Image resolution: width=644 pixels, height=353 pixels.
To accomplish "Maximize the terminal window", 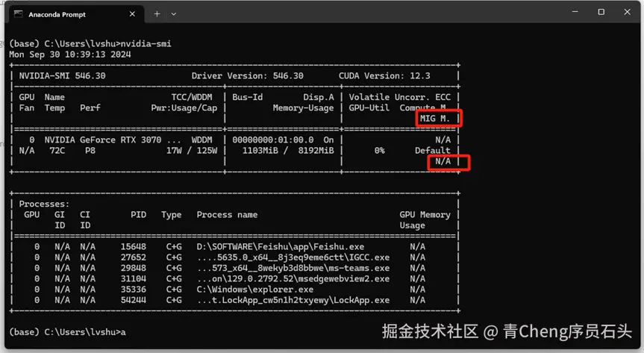I will click(x=601, y=12).
